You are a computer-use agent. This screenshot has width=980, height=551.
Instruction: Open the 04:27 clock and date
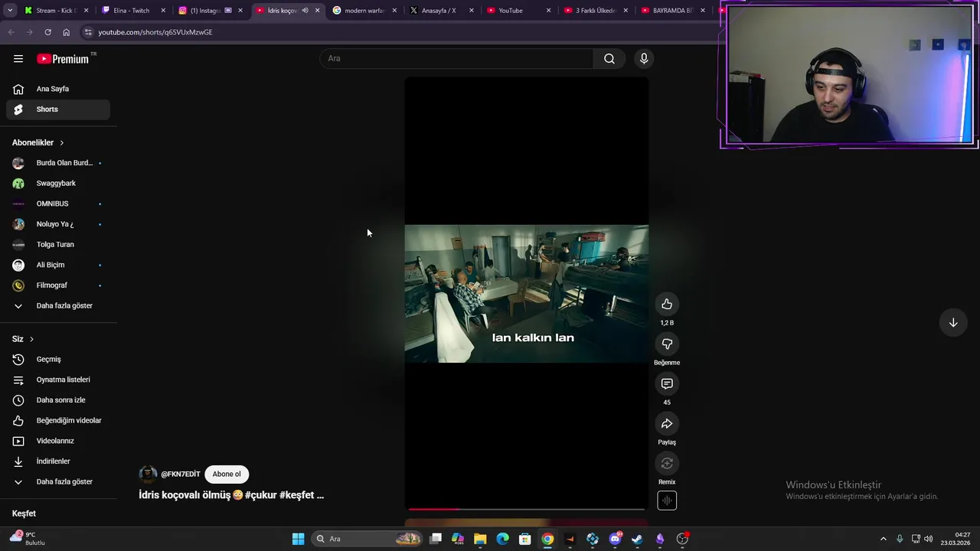tap(956, 539)
